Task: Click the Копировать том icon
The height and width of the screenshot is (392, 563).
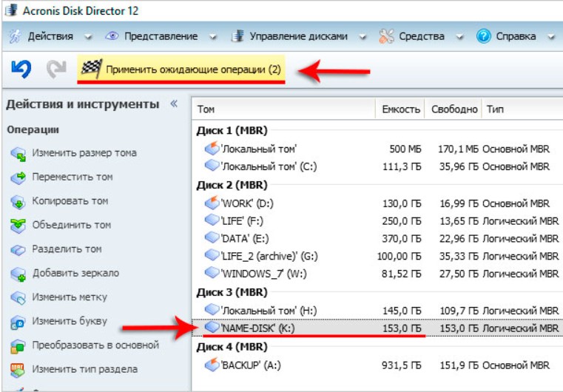Action: (18, 202)
